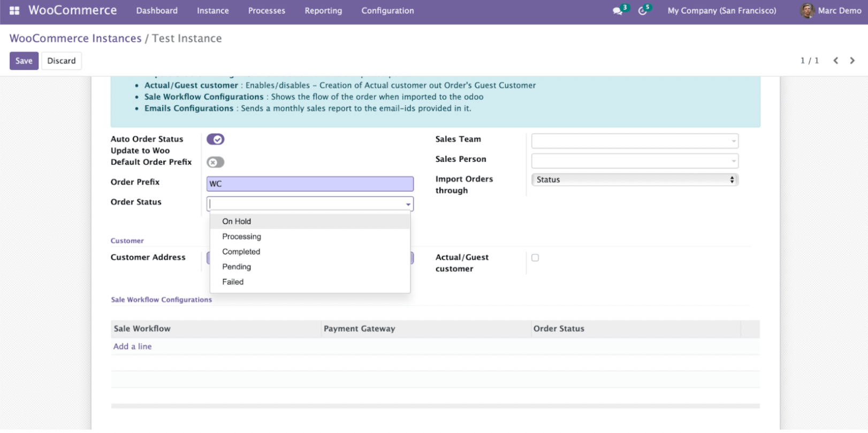This screenshot has height=433, width=868.
Task: Select Processing from Order Status list
Action: click(242, 237)
